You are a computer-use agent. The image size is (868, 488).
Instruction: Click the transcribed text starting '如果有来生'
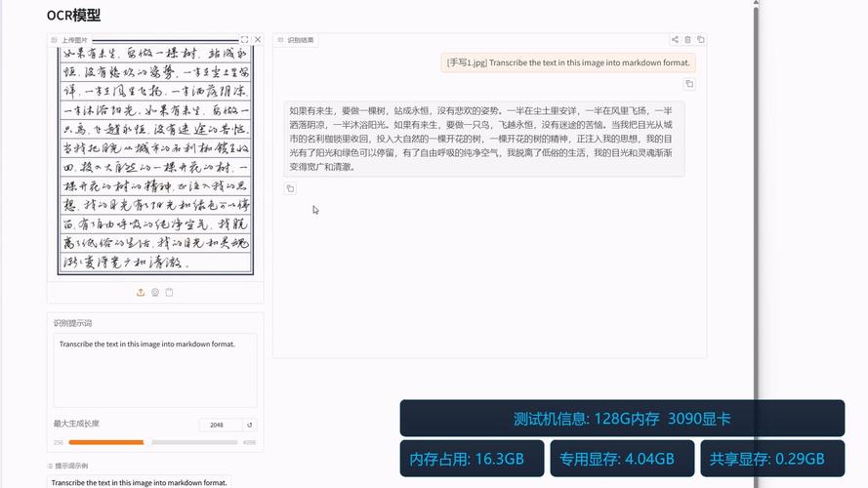click(484, 139)
